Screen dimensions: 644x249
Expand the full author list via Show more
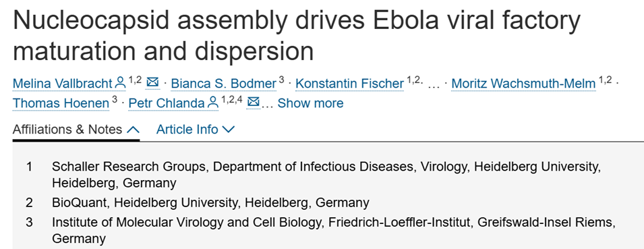(x=310, y=103)
